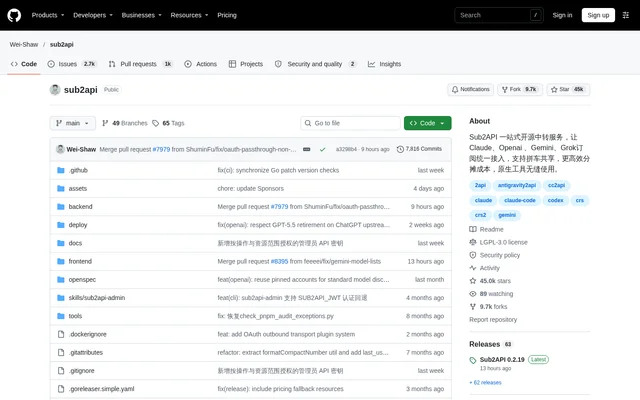The width and height of the screenshot is (640, 400).
Task: Focus the Go to file field
Action: (350, 123)
